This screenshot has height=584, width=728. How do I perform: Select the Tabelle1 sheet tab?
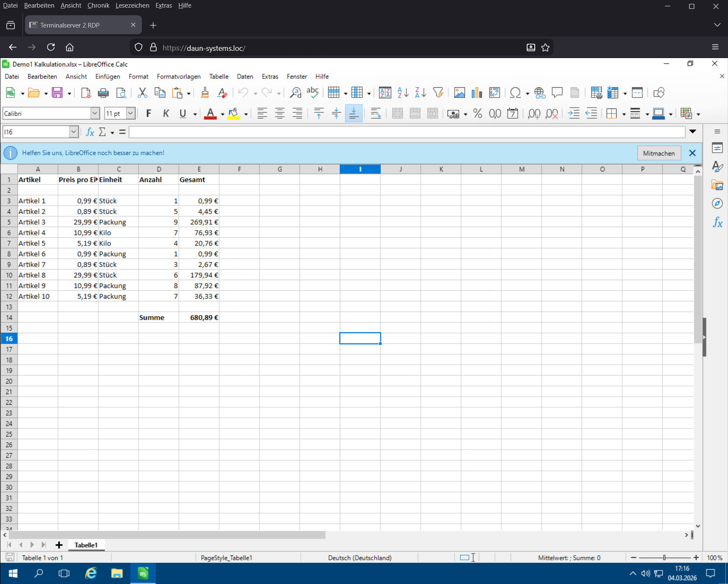(x=86, y=545)
